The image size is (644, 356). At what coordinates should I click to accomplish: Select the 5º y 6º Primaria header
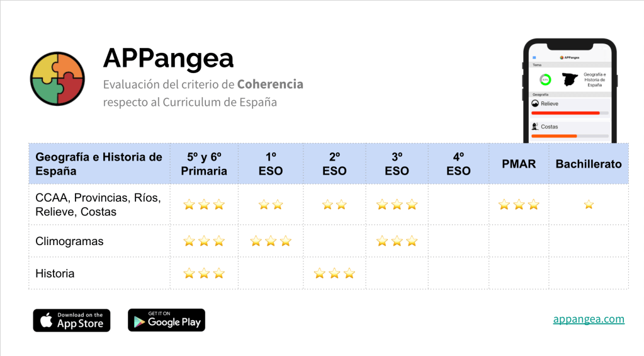click(x=204, y=164)
